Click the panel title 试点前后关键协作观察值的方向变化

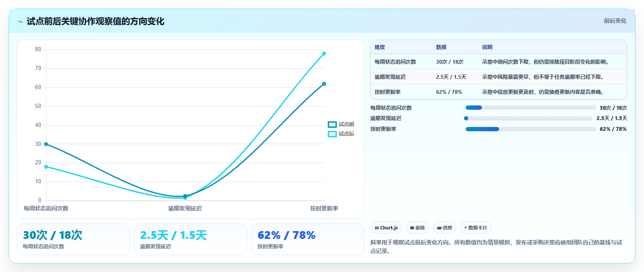pos(95,22)
